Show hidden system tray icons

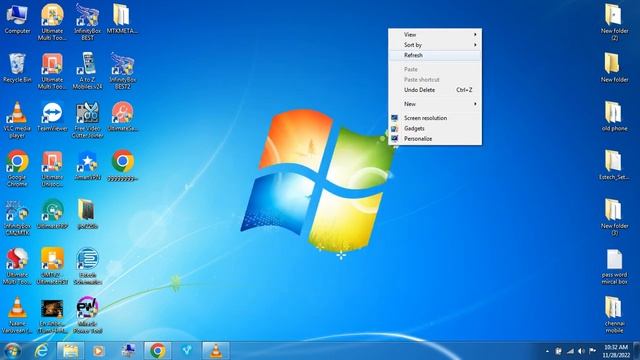[x=547, y=351]
